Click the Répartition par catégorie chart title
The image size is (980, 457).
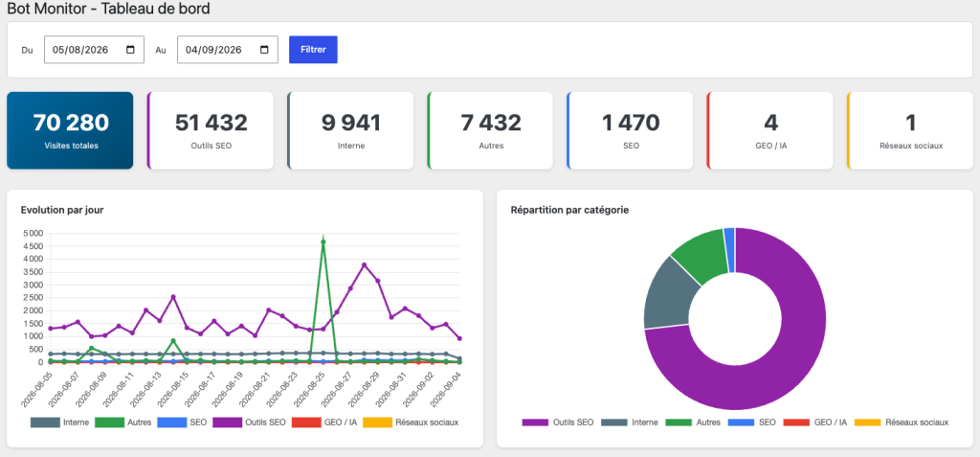click(x=569, y=210)
